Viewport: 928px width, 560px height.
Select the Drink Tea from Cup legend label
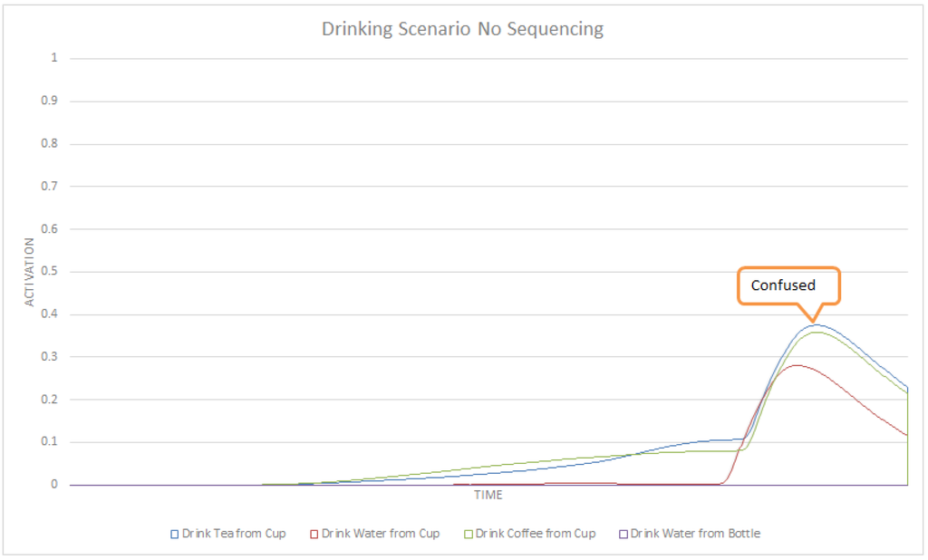(234, 534)
